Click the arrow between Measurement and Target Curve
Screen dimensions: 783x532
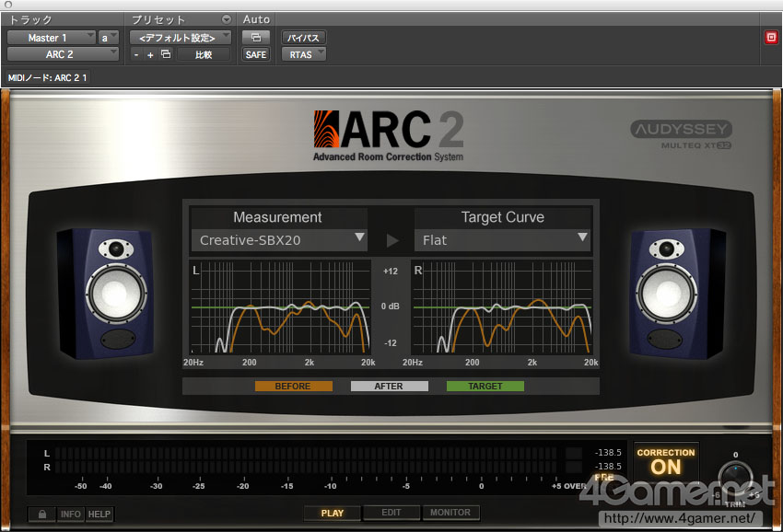(392, 240)
